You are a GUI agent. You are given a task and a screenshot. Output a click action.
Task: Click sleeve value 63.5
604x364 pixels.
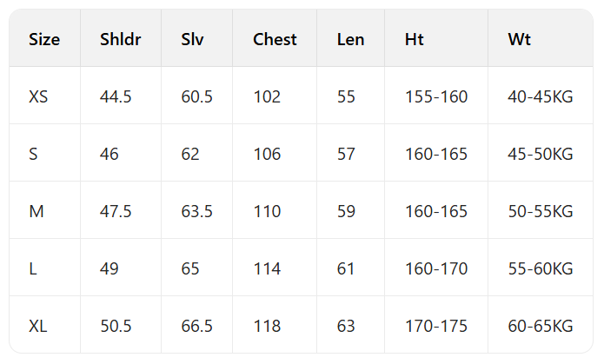tap(196, 211)
